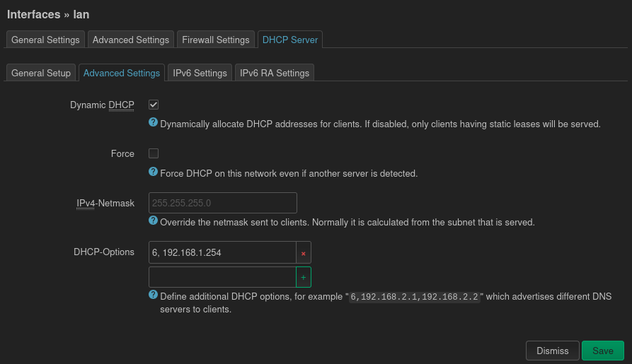This screenshot has height=364, width=632.
Task: Click help icon beside Force DHCP description
Action: 153,172
